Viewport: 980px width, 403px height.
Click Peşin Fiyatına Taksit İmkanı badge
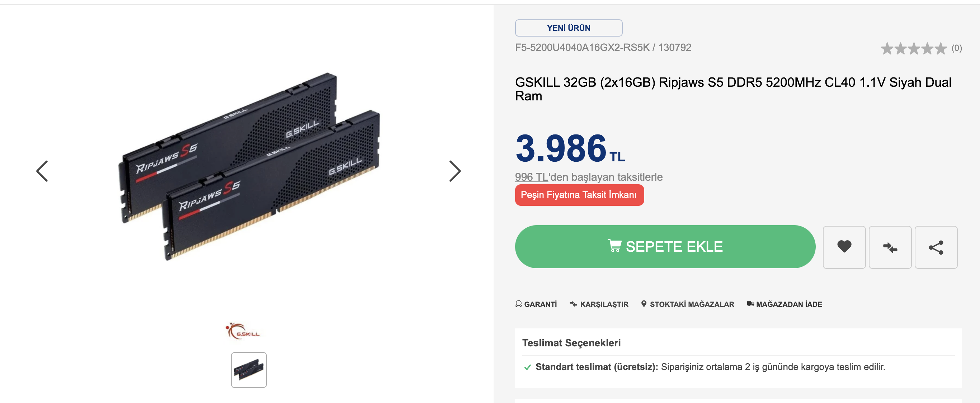579,195
